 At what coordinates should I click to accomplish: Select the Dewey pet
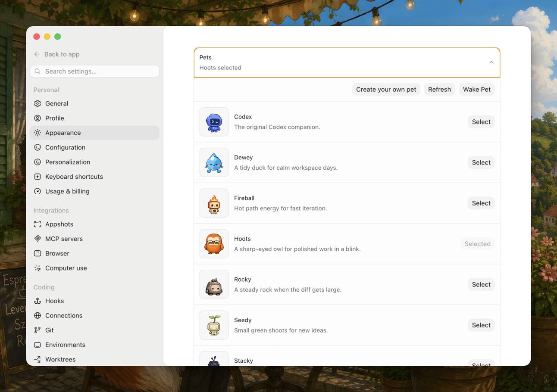click(x=481, y=162)
